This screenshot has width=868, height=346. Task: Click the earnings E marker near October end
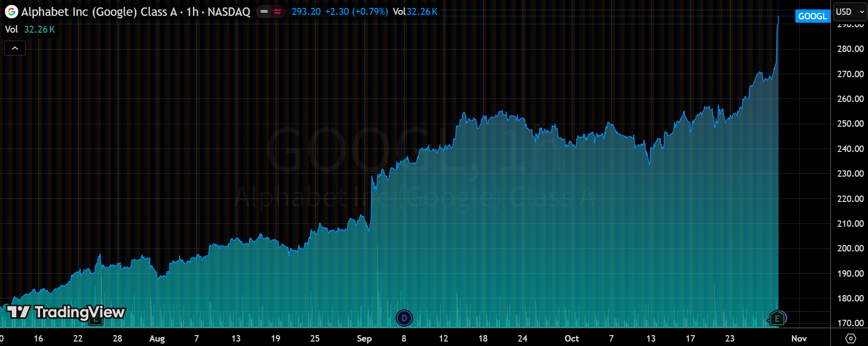coord(777,318)
